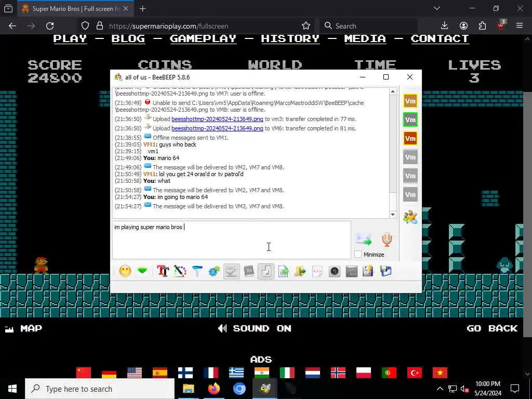Click the taskbar Type here to search box

(x=100, y=389)
